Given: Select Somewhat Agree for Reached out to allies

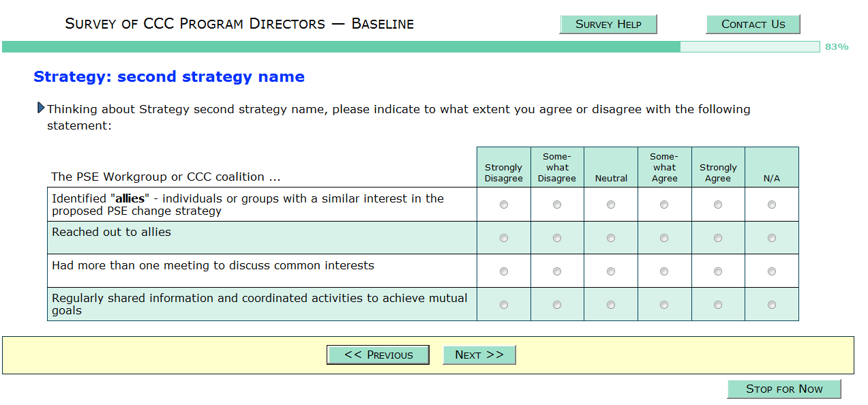Looking at the screenshot, I should point(664,238).
